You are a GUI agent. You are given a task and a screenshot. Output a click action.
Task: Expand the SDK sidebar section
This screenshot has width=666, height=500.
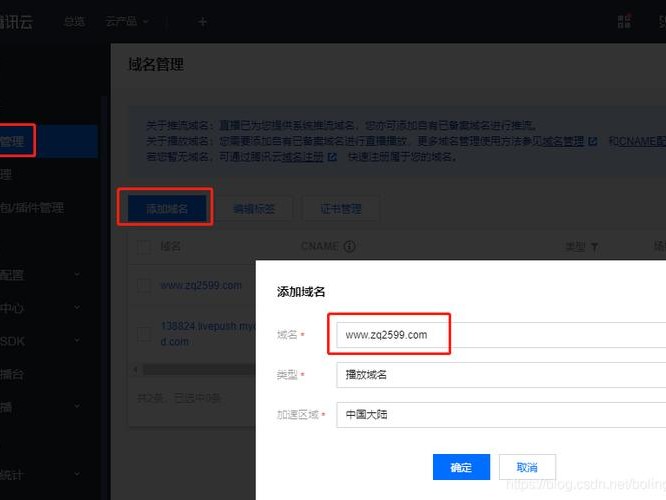pyautogui.click(x=77, y=341)
